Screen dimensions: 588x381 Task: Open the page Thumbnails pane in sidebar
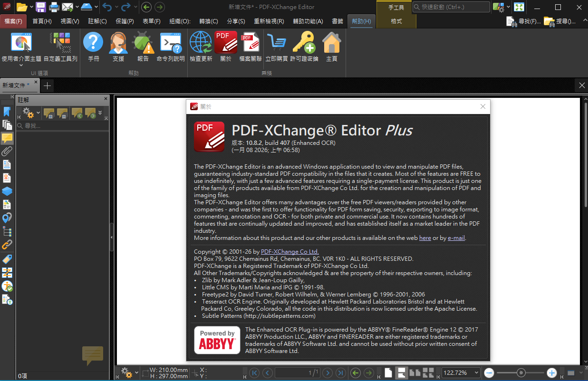[x=7, y=125]
